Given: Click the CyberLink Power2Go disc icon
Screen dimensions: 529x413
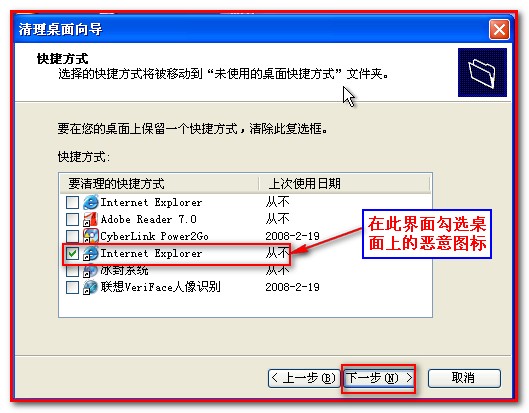Looking at the screenshot, I should (x=90, y=236).
